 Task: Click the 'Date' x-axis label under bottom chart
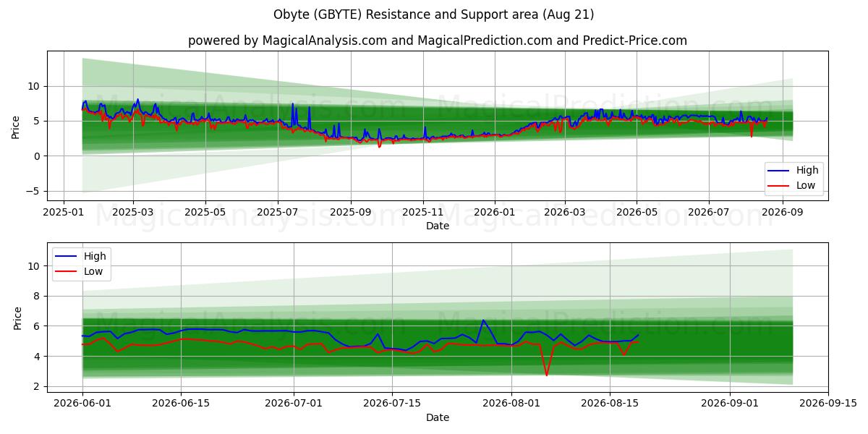438,417
